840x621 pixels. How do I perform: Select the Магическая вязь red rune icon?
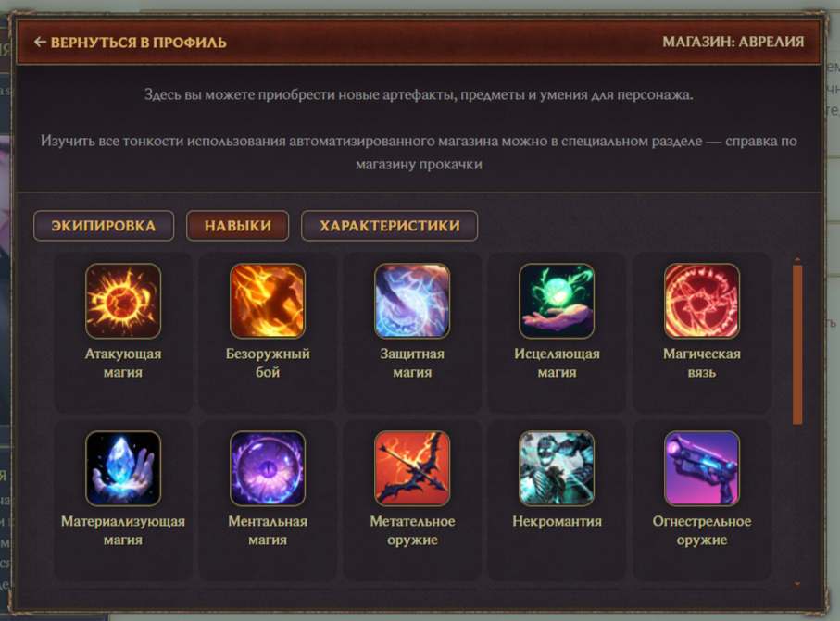coord(702,301)
